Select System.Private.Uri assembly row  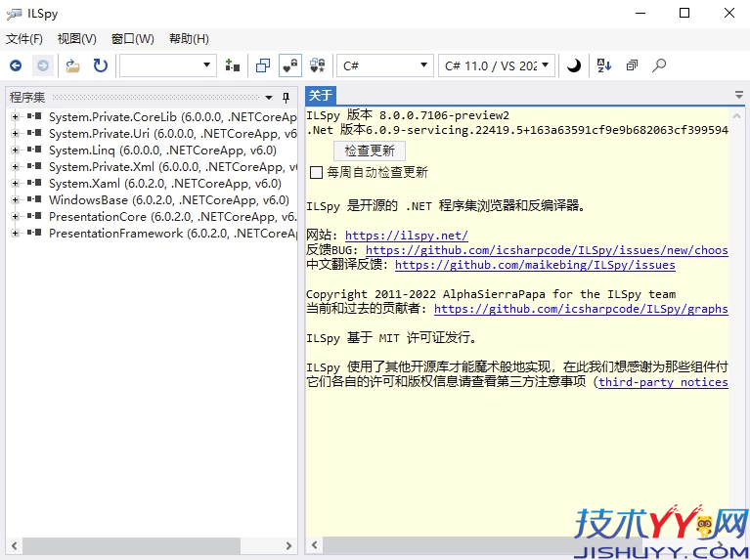[x=173, y=134]
